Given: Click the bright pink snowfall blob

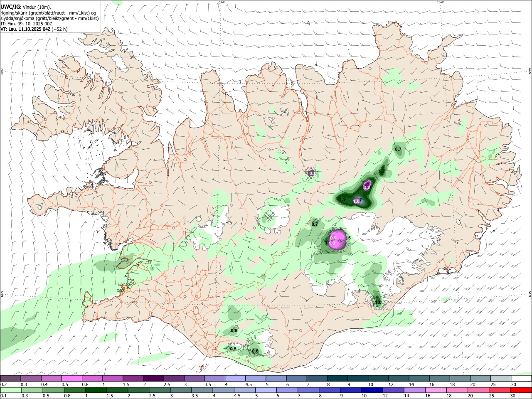Looking at the screenshot, I should click(x=338, y=240).
